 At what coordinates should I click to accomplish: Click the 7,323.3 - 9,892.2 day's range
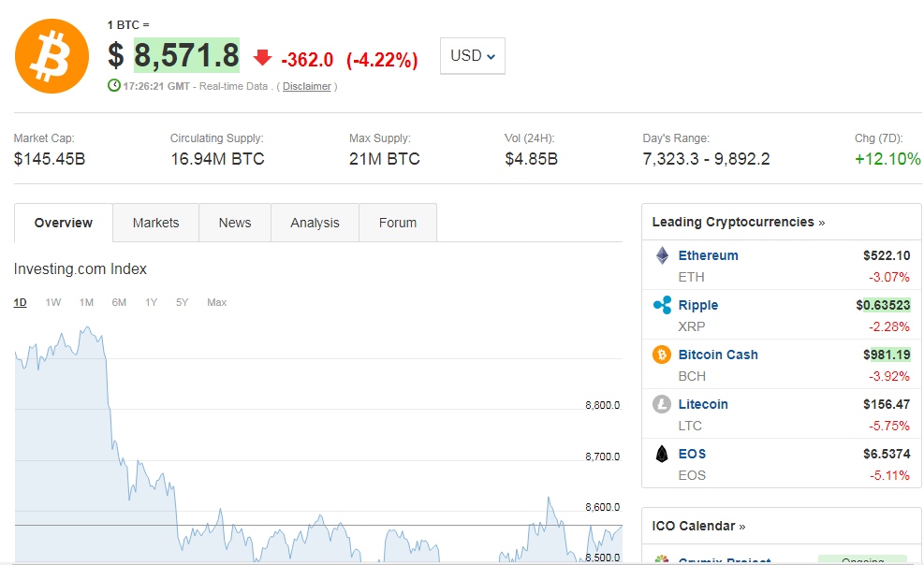tap(706, 159)
